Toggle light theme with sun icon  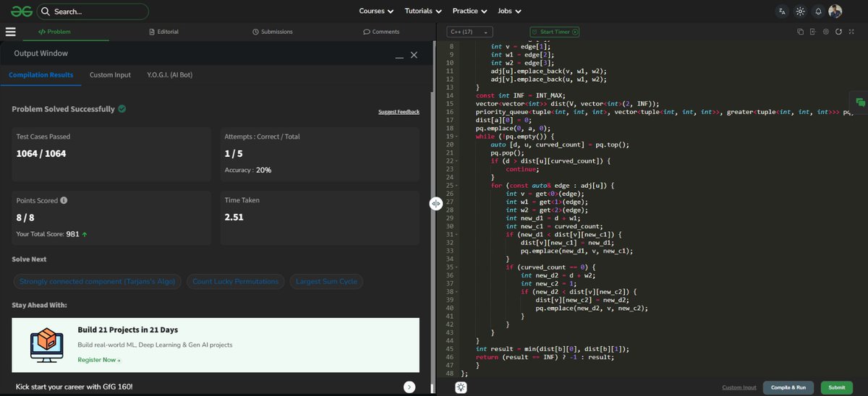point(800,11)
